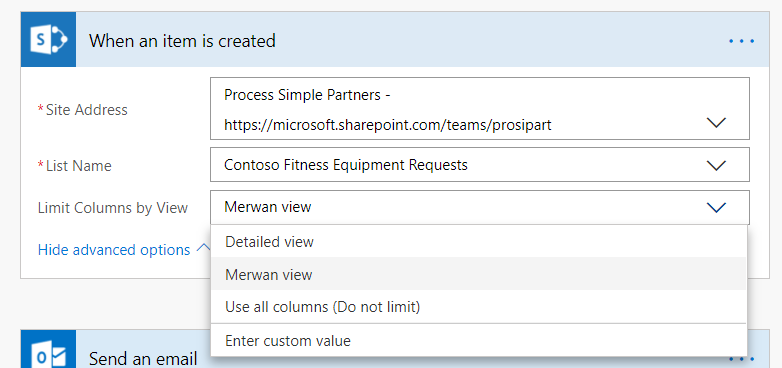This screenshot has width=782, height=368.
Task: Click the Send an email card title
Action: point(143,359)
